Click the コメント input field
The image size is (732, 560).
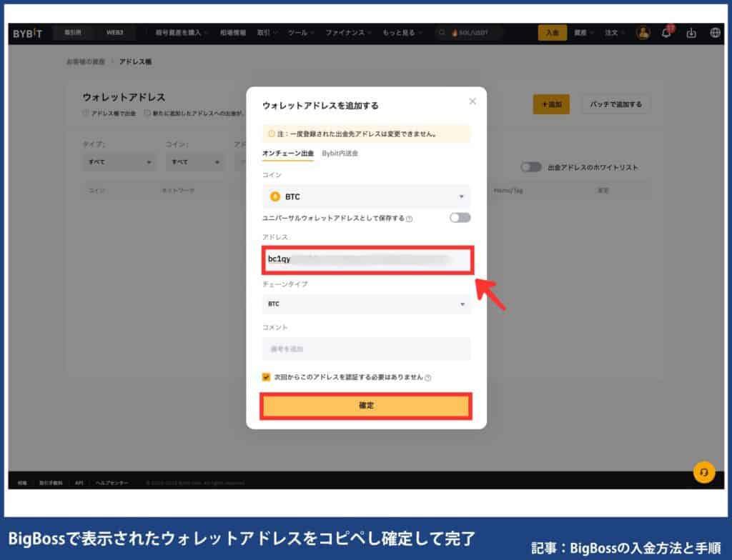pyautogui.click(x=366, y=349)
